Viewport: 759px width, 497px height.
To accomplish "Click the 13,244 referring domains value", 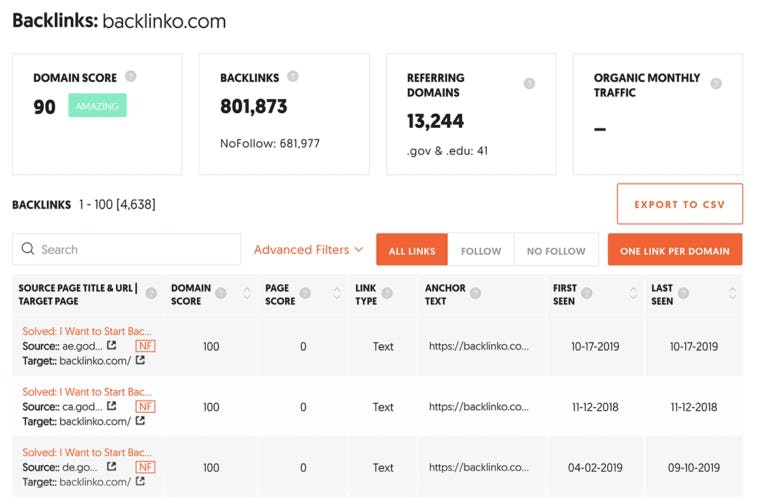I will (435, 121).
